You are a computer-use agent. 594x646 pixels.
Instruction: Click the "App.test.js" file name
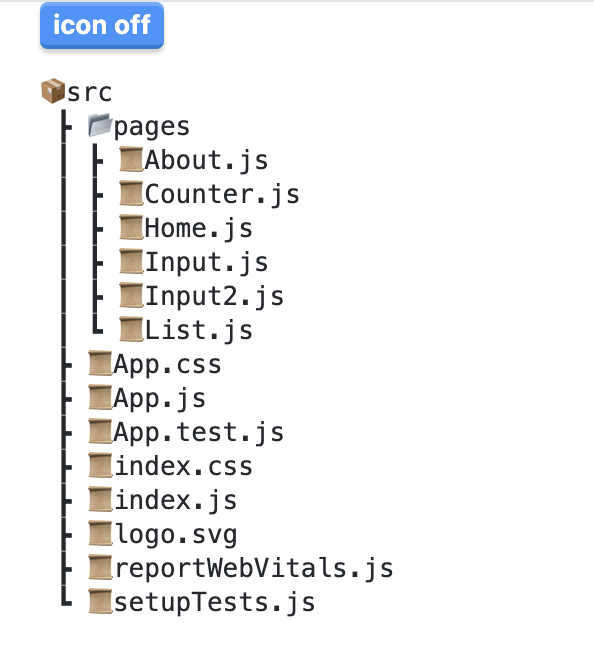(199, 433)
